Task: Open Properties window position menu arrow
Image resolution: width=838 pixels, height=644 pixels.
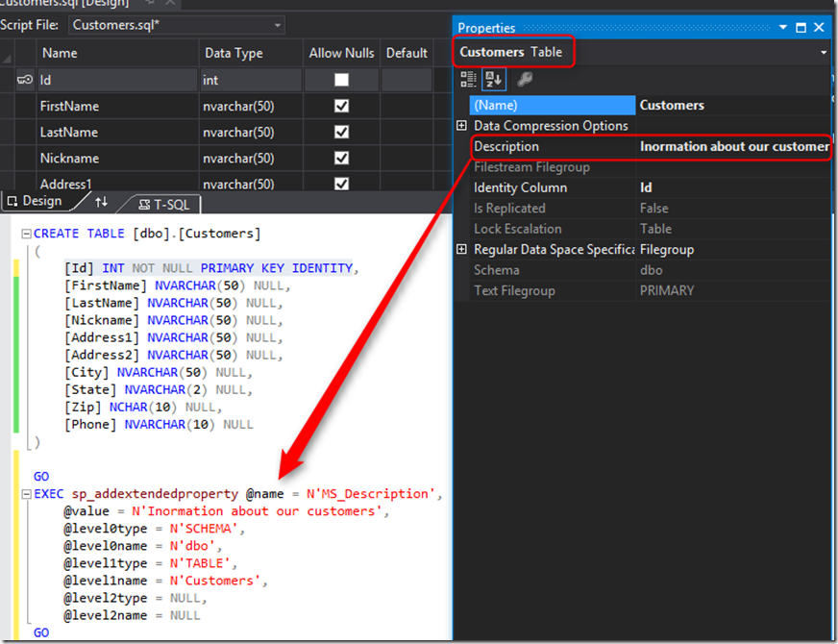Action: 783,27
